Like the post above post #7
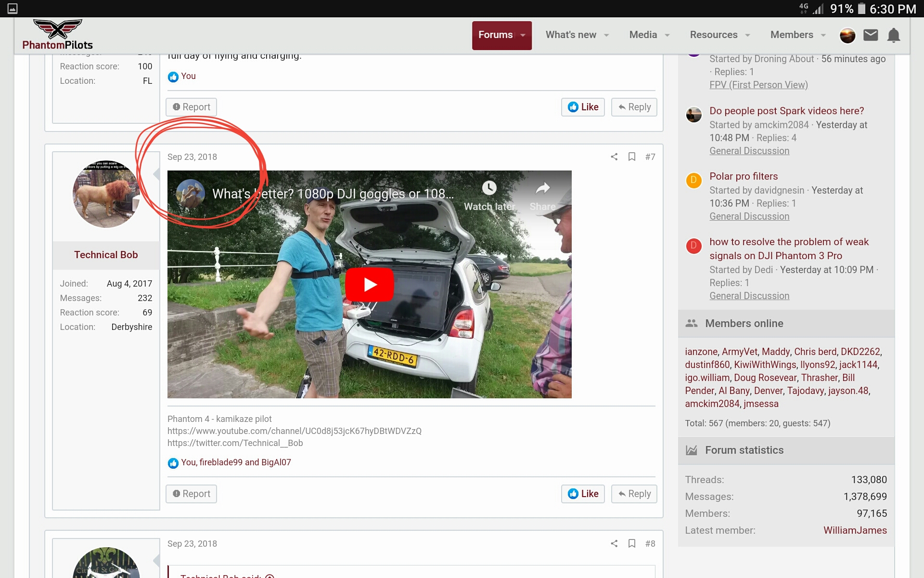Screen dimensions: 924x578 click(x=583, y=107)
